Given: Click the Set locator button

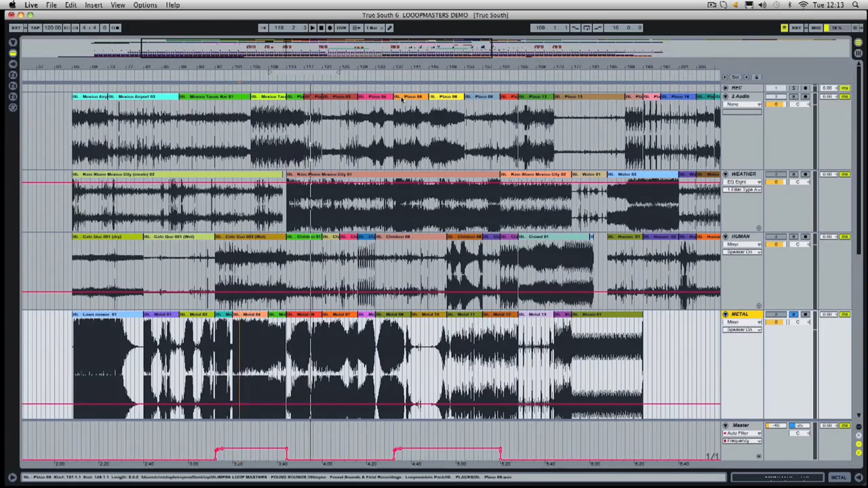Looking at the screenshot, I should (736, 77).
